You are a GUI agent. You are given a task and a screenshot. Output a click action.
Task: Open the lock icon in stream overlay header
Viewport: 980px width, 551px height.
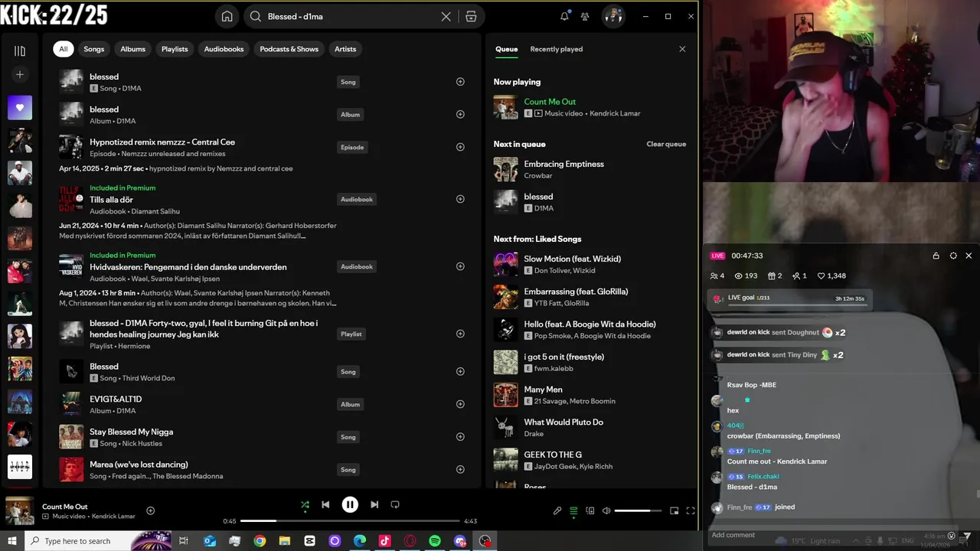point(936,256)
